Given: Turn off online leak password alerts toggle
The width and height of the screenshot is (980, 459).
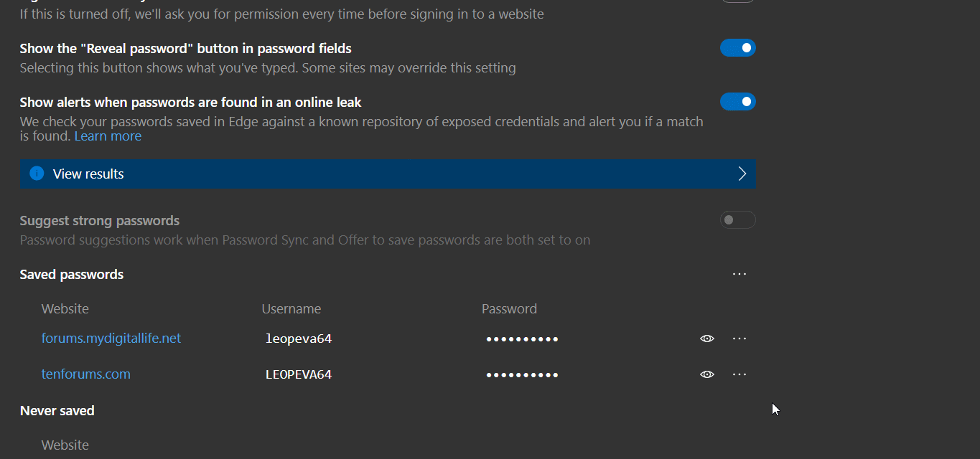Looking at the screenshot, I should [738, 102].
